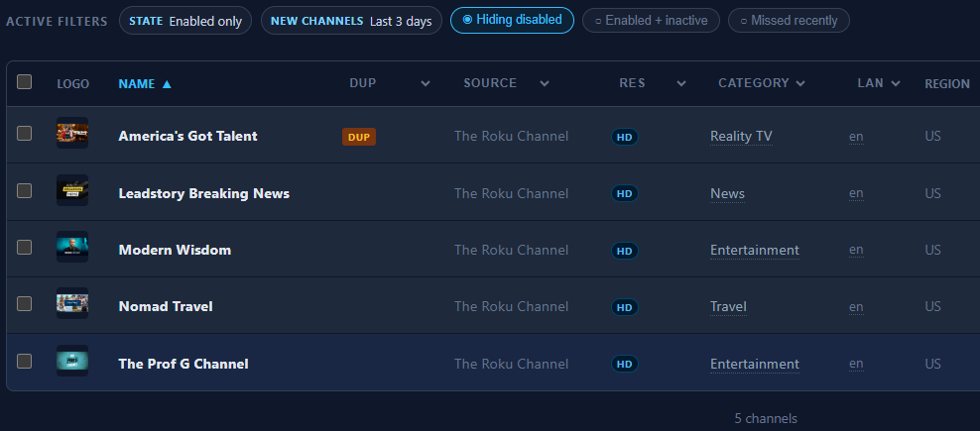Click the US region for Leadstory Breaking News
The height and width of the screenshot is (431, 980).
933,193
